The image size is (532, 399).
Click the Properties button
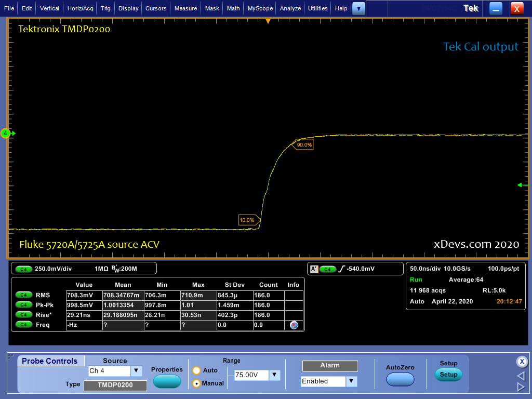[x=167, y=382]
